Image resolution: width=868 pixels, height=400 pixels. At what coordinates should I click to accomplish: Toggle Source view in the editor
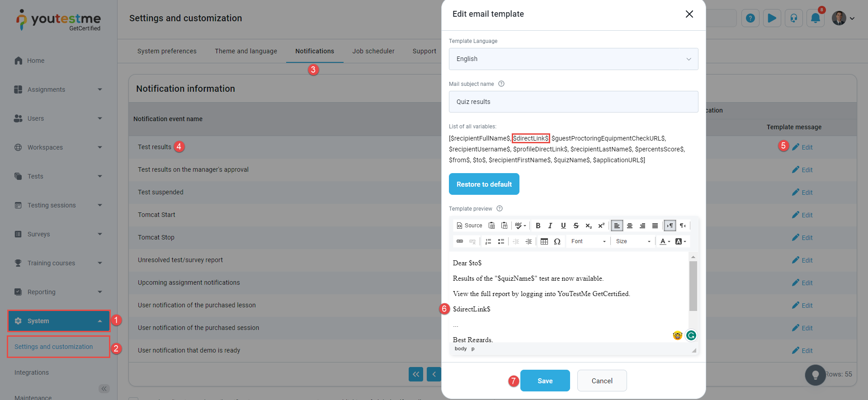coord(469,226)
